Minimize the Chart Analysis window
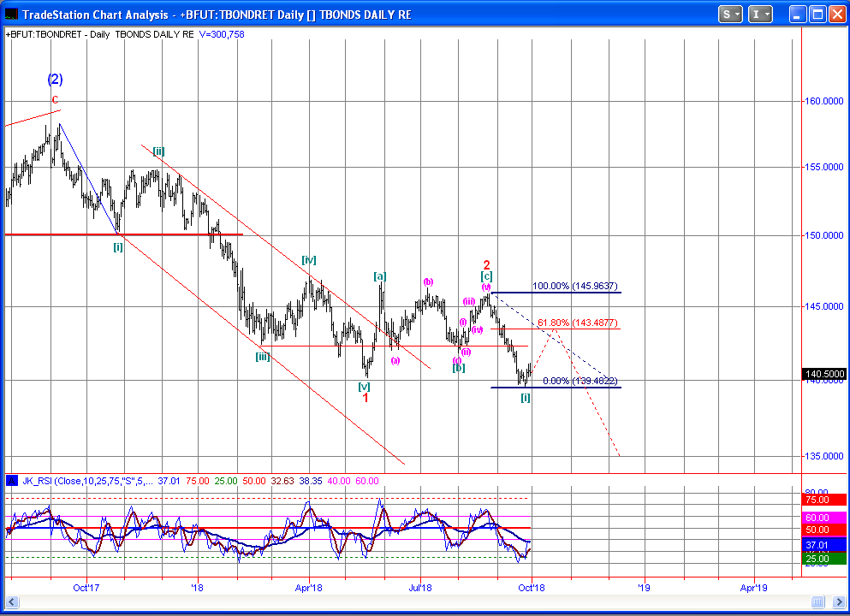The height and width of the screenshot is (616, 850). point(797,14)
